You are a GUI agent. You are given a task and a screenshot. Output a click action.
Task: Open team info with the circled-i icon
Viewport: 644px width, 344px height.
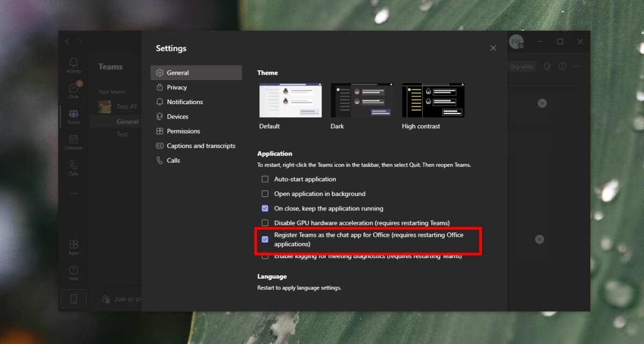click(561, 66)
